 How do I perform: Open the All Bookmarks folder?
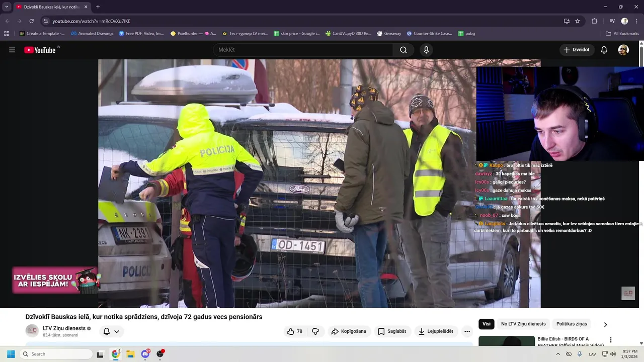(x=622, y=34)
